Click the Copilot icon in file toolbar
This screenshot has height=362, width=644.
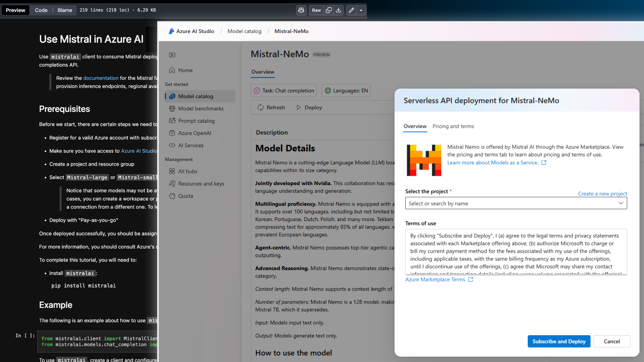click(301, 10)
